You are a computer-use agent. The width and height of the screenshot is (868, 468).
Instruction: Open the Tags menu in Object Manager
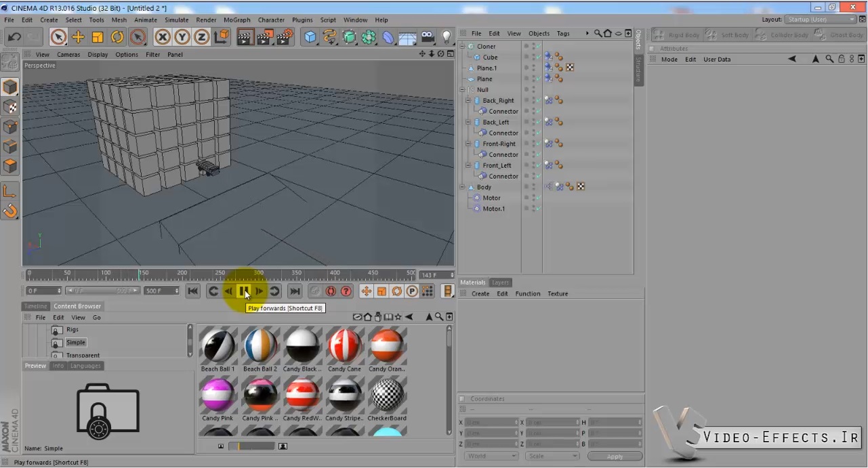point(563,33)
